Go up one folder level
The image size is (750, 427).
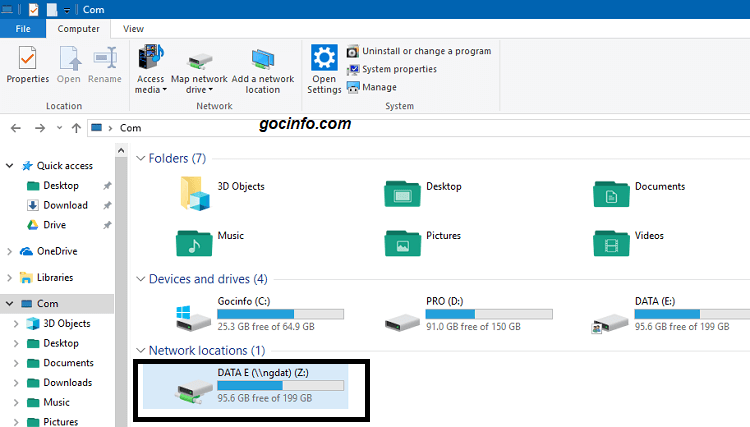click(x=76, y=128)
